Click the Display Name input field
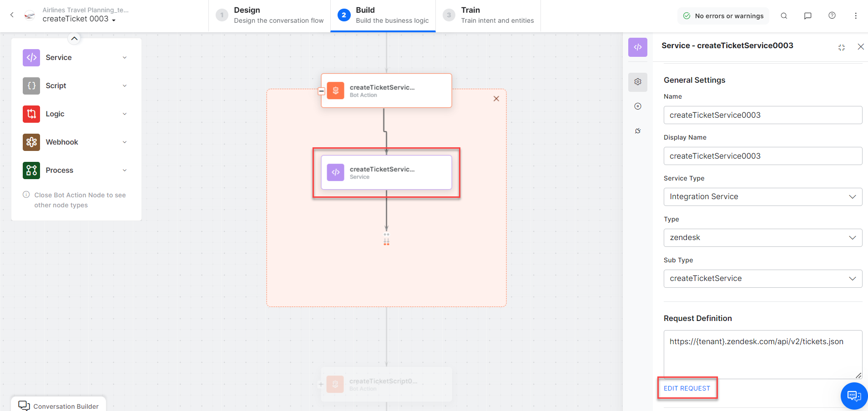868x411 pixels. (x=762, y=156)
